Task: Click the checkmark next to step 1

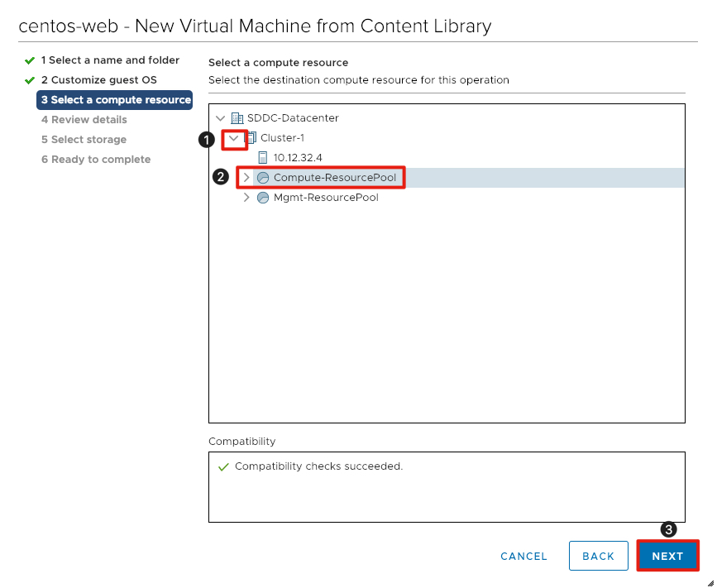Action: pos(29,60)
